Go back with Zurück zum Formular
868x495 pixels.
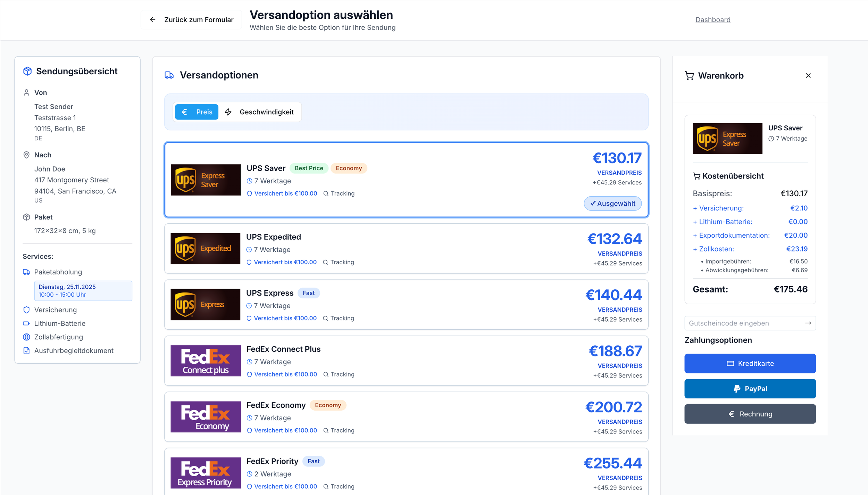click(191, 20)
